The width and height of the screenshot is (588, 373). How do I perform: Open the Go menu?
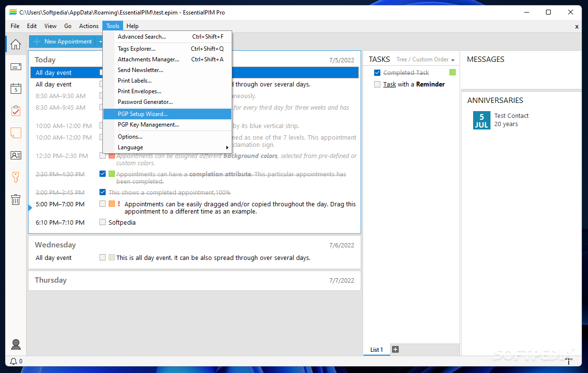(x=68, y=26)
